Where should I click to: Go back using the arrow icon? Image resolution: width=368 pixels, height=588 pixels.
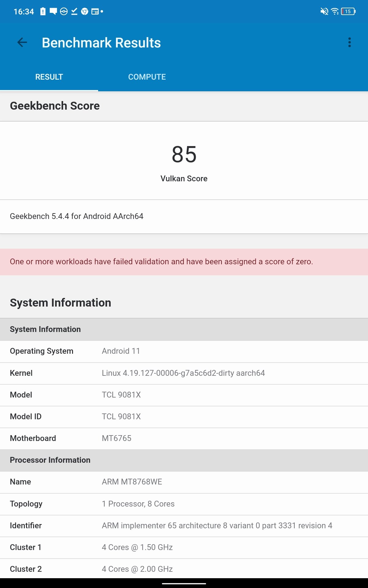pyautogui.click(x=22, y=42)
